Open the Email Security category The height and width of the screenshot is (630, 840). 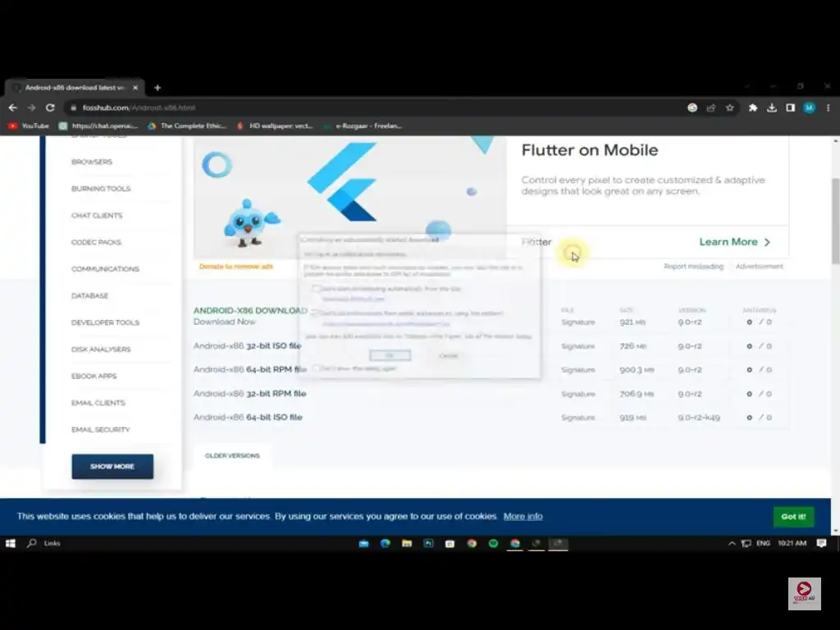point(100,430)
